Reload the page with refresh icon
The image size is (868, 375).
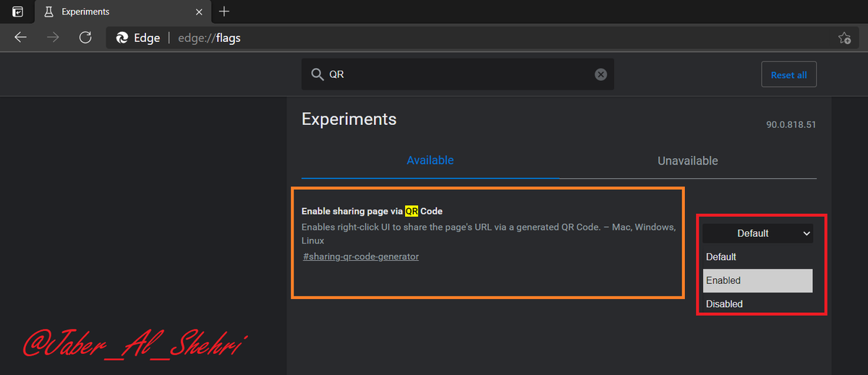[x=85, y=38]
